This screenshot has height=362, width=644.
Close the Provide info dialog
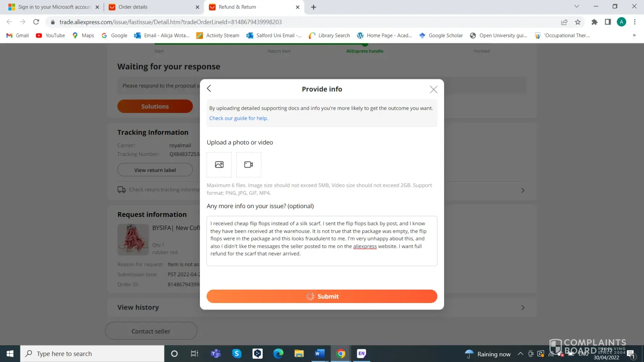(434, 89)
